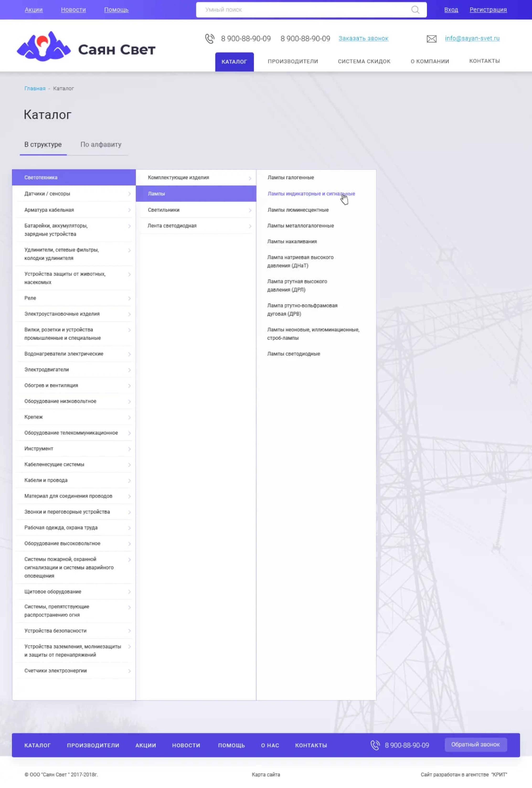Screen dimensions: 532x788
Task: Expand the Крепеж category arrow
Action: click(x=129, y=417)
